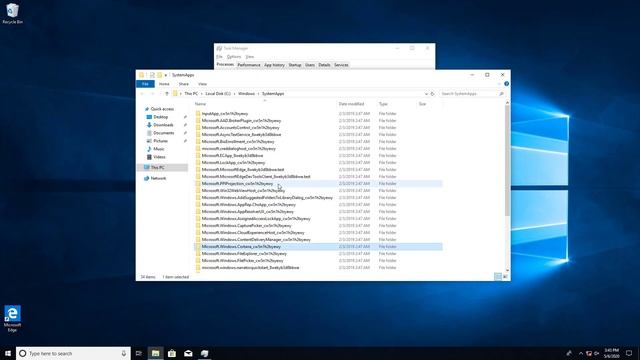The height and width of the screenshot is (360, 640).
Task: Switch to Startup tab in Task Manager
Action: (x=295, y=65)
